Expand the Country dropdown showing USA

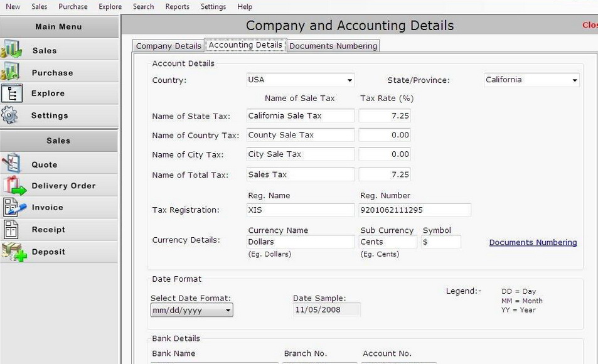point(301,80)
